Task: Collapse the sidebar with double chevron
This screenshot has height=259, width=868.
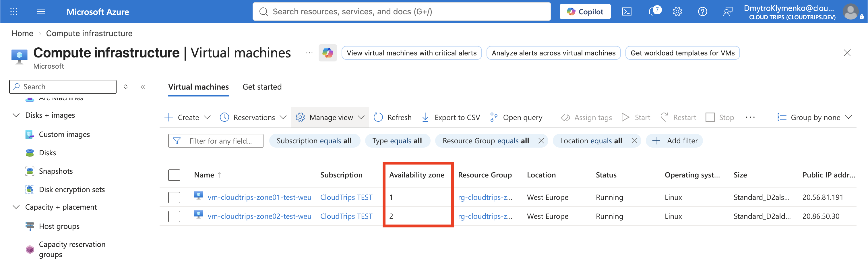Action: pyautogui.click(x=143, y=87)
